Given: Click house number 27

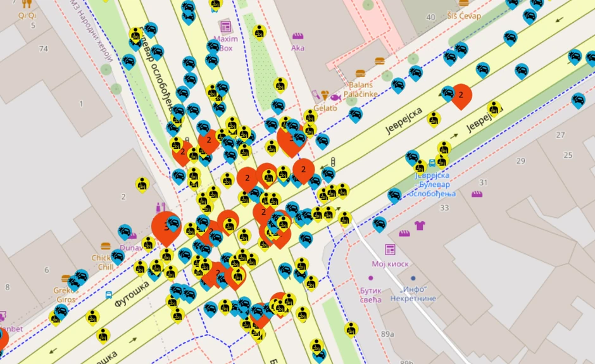Looking at the screenshot, I should coord(560,135).
